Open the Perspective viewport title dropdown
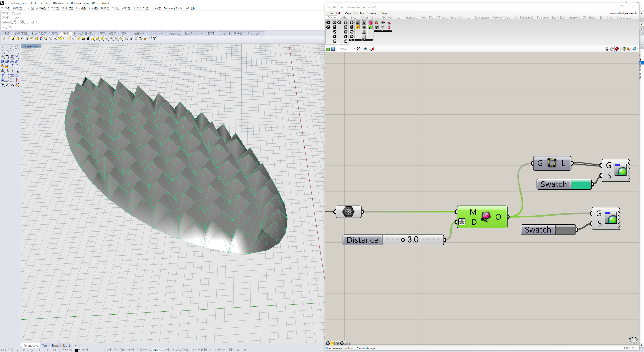Image resolution: width=644 pixels, height=352 pixels. click(31, 46)
